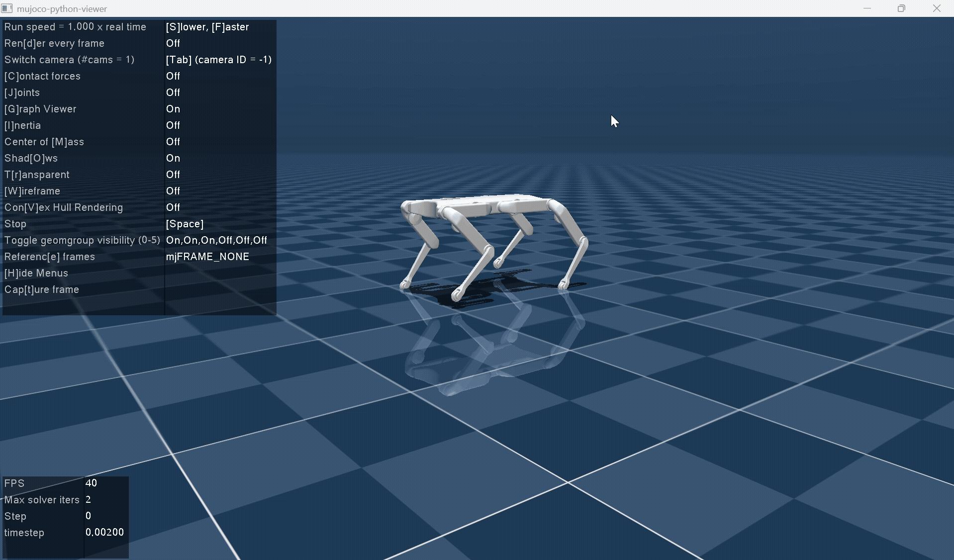The width and height of the screenshot is (954, 560).
Task: Click the Step value 0
Action: (x=88, y=516)
